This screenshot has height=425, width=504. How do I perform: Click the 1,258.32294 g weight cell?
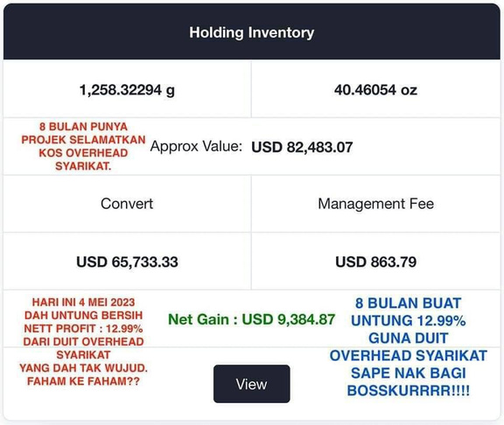[127, 89]
